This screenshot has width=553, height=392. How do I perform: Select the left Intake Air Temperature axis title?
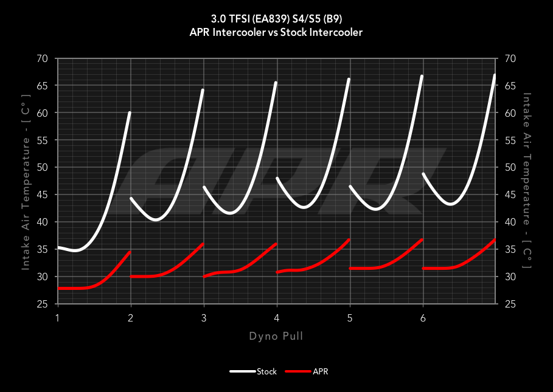click(26, 181)
